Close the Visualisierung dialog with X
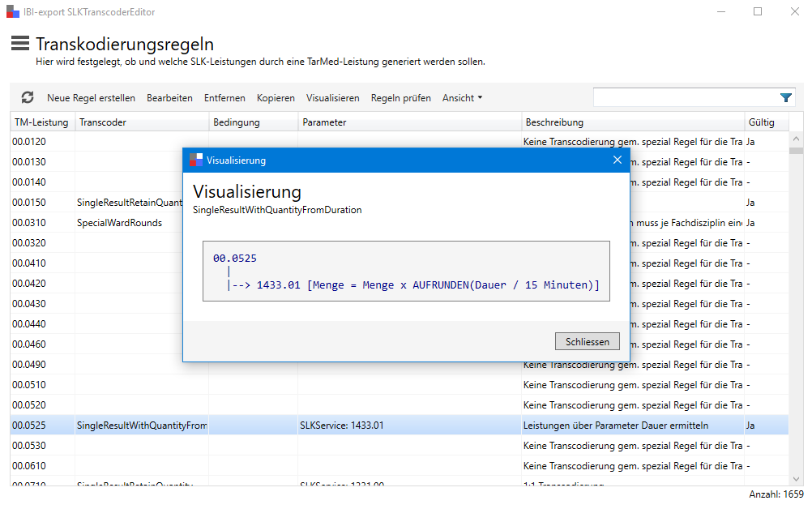Image resolution: width=812 pixels, height=509 pixels. (x=618, y=160)
